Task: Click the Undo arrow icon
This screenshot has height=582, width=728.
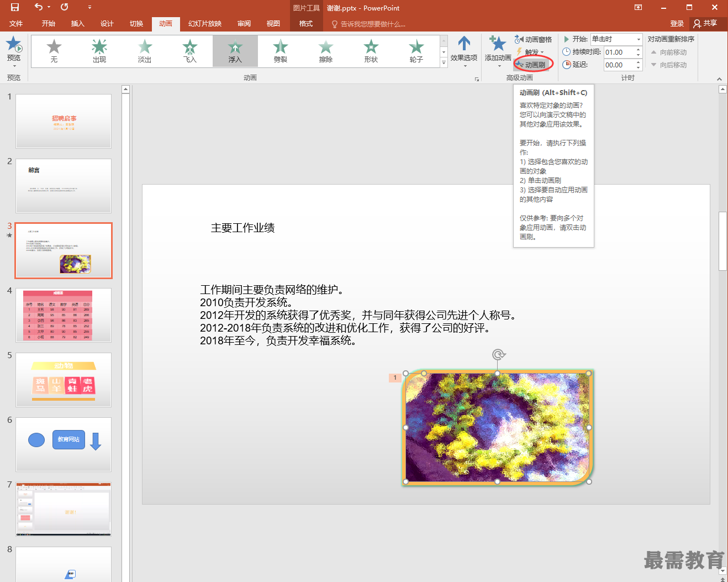Action: (x=38, y=7)
